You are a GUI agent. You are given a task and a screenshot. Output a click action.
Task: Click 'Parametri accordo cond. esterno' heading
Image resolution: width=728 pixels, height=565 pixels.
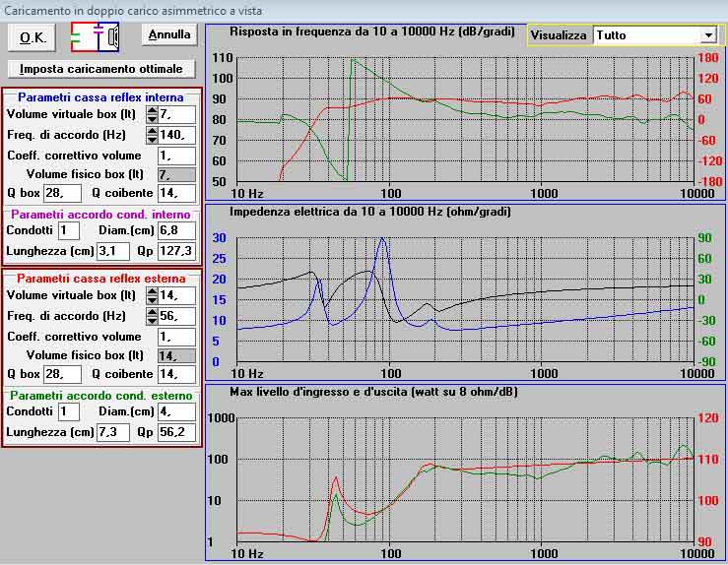coord(101,396)
